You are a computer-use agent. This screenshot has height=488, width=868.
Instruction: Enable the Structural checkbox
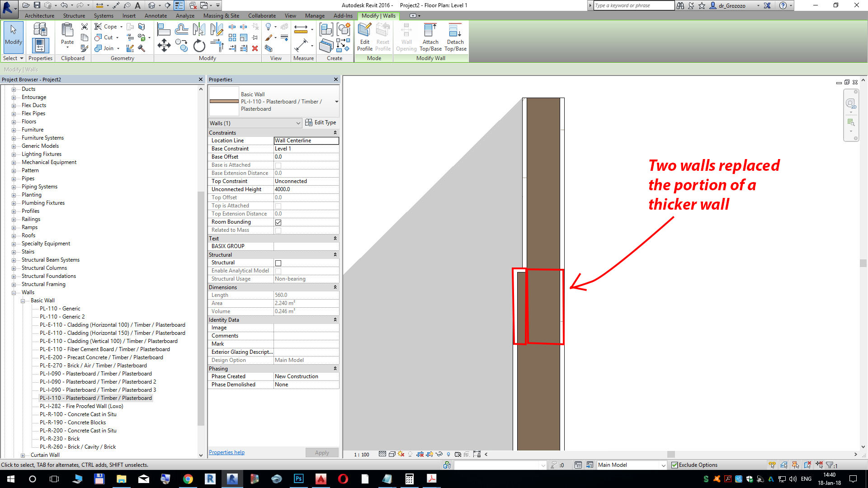pos(278,263)
